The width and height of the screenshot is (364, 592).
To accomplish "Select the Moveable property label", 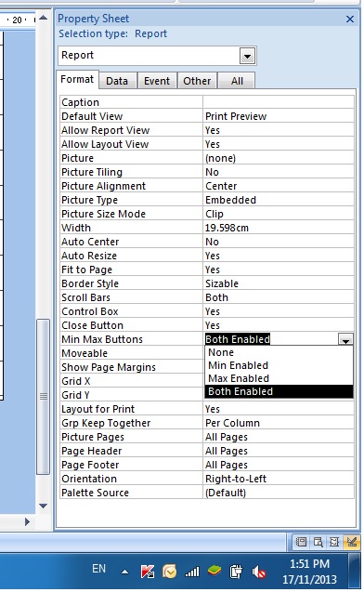I will click(84, 354).
